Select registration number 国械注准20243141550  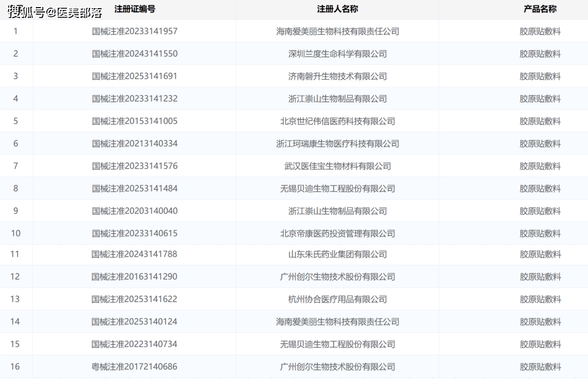pyautogui.click(x=134, y=53)
